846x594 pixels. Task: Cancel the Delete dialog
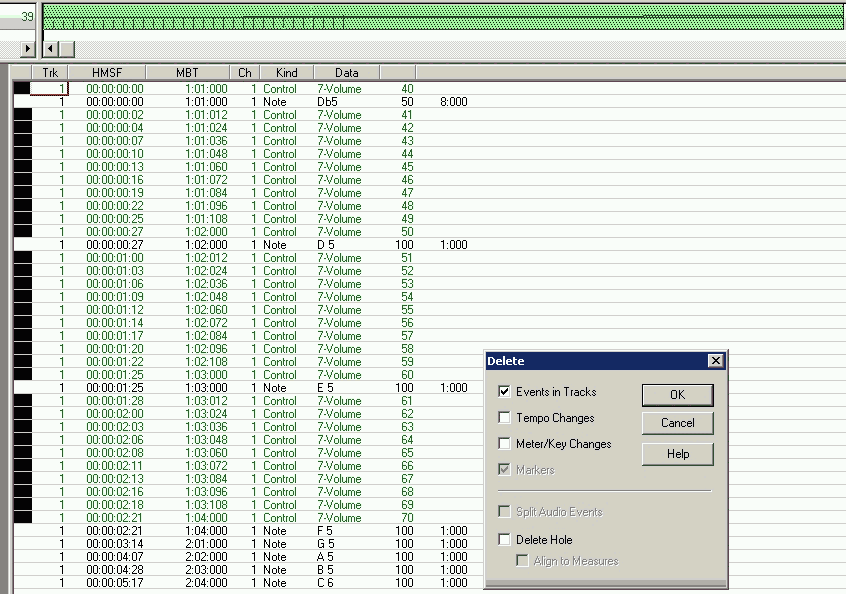[677, 423]
